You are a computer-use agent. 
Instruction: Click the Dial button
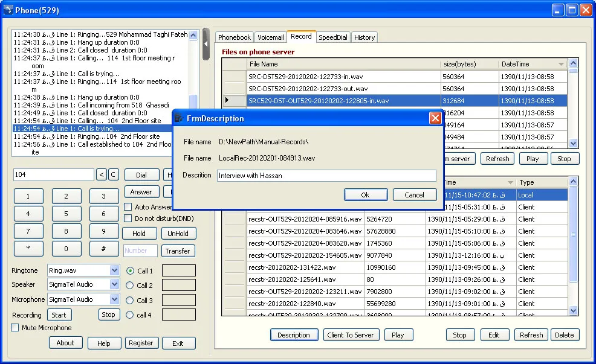pyautogui.click(x=141, y=175)
